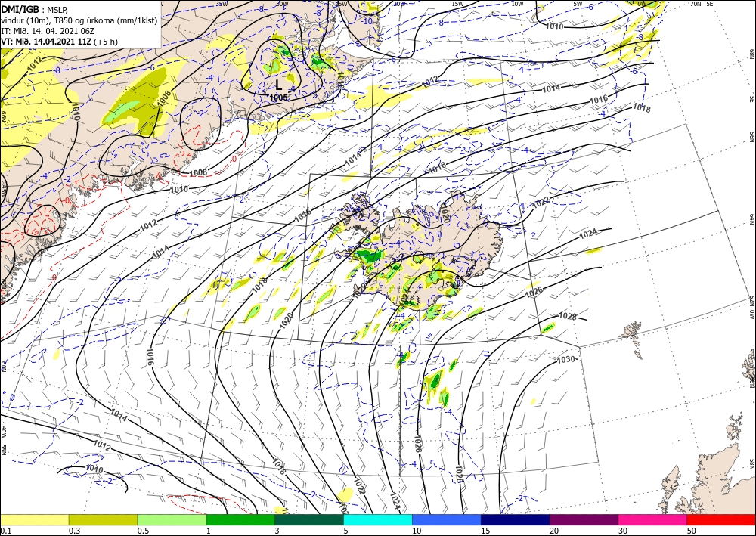Click the yellow 0.1–0.3 legend color band
Screen dimensions: 756x536
click(34, 519)
